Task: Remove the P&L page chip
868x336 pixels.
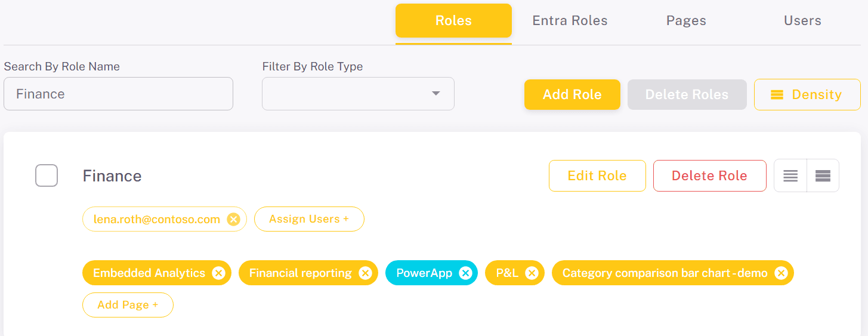Action: [x=532, y=273]
